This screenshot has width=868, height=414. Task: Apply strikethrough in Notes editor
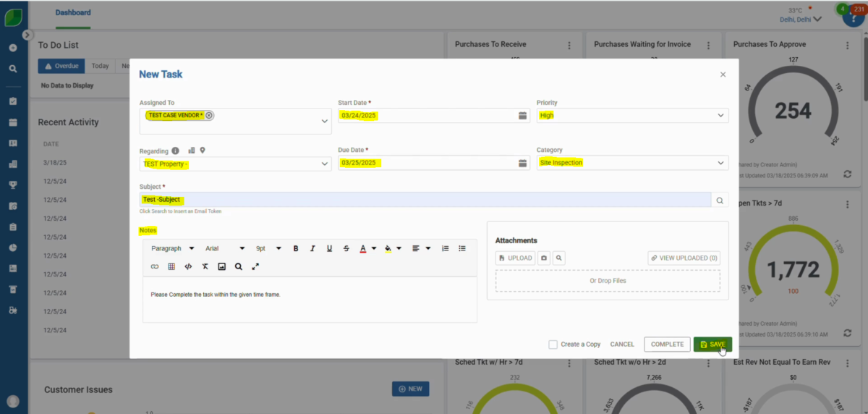click(346, 248)
